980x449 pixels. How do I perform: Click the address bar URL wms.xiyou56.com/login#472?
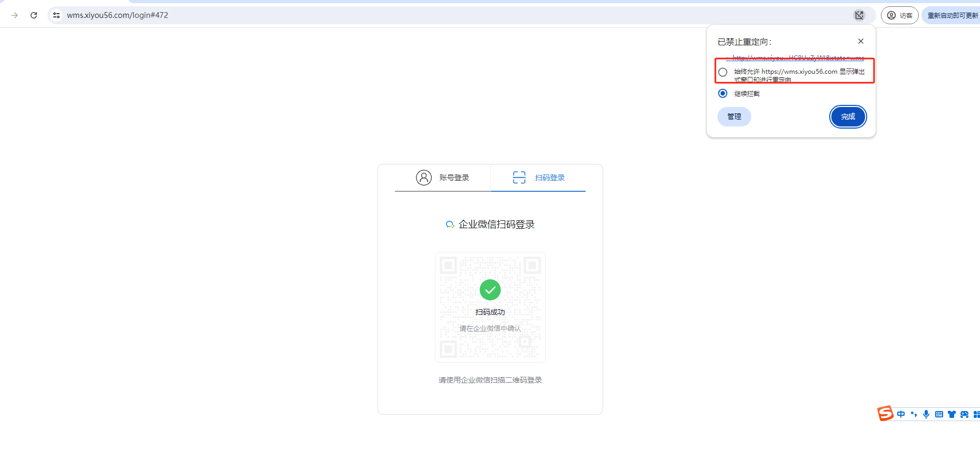[x=118, y=15]
